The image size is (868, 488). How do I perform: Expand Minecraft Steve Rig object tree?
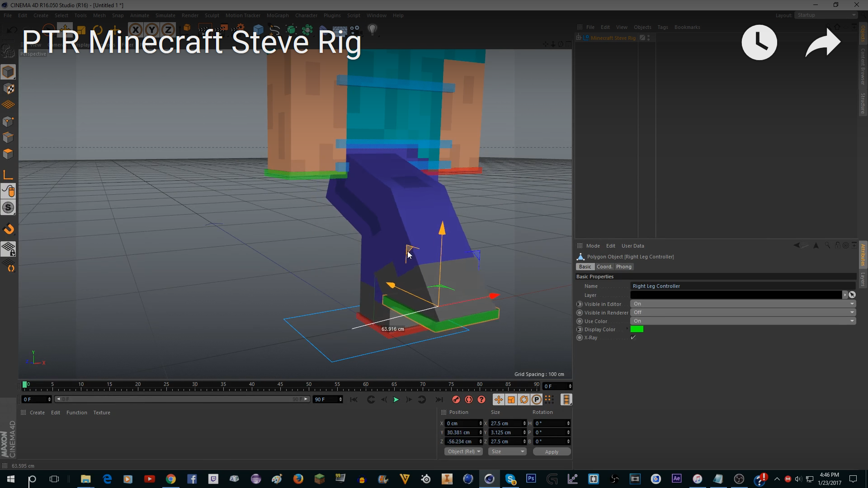tap(579, 38)
